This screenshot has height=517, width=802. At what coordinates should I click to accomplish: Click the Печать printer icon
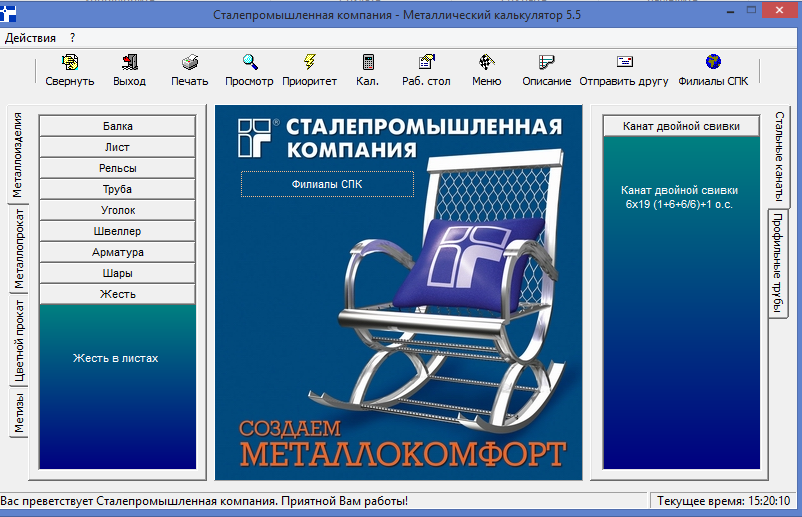point(190,62)
